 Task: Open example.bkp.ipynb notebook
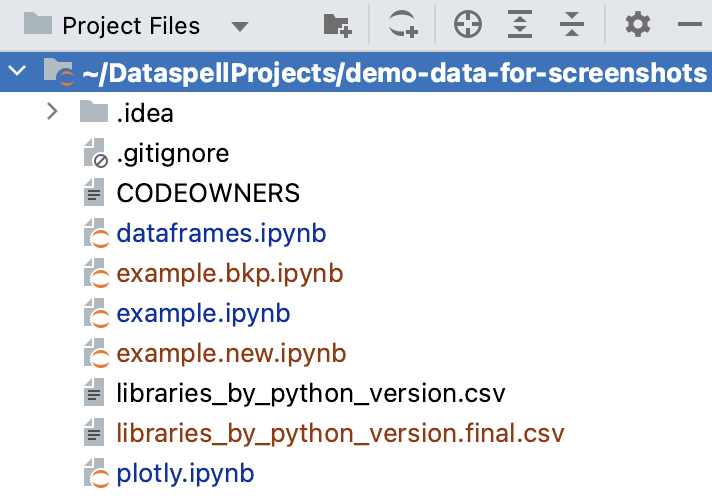(229, 273)
